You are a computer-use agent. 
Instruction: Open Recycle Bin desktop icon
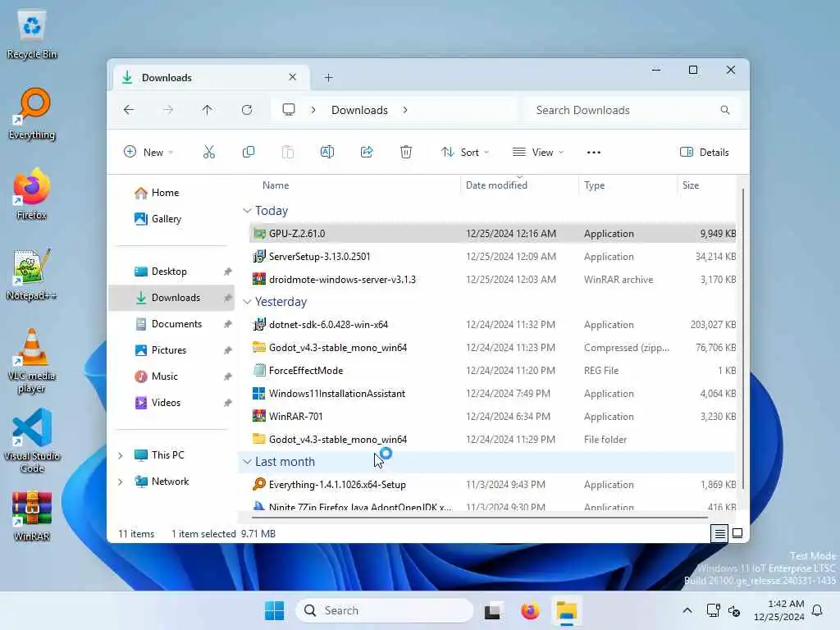click(x=32, y=34)
